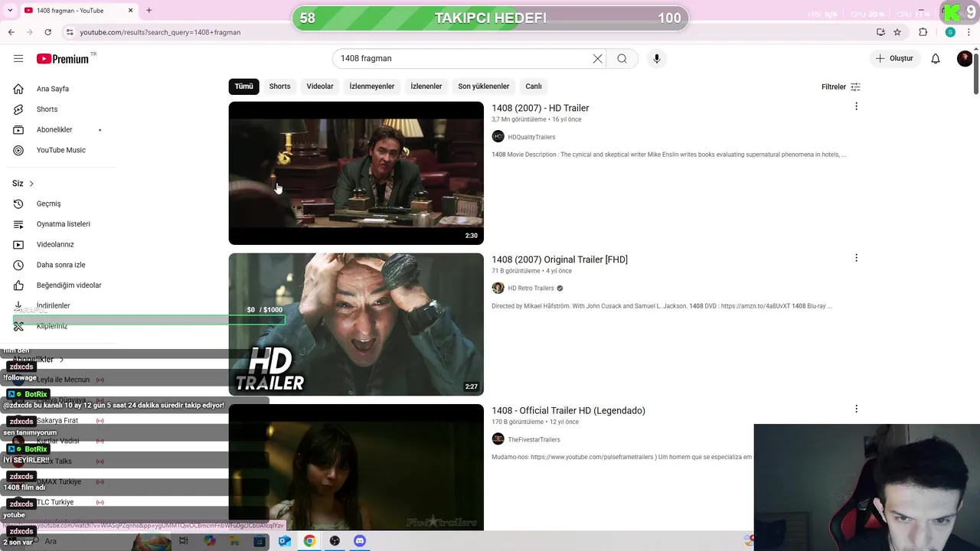The width and height of the screenshot is (980, 551).
Task: Open the HDQualityTrailers channel name
Action: pyautogui.click(x=531, y=137)
